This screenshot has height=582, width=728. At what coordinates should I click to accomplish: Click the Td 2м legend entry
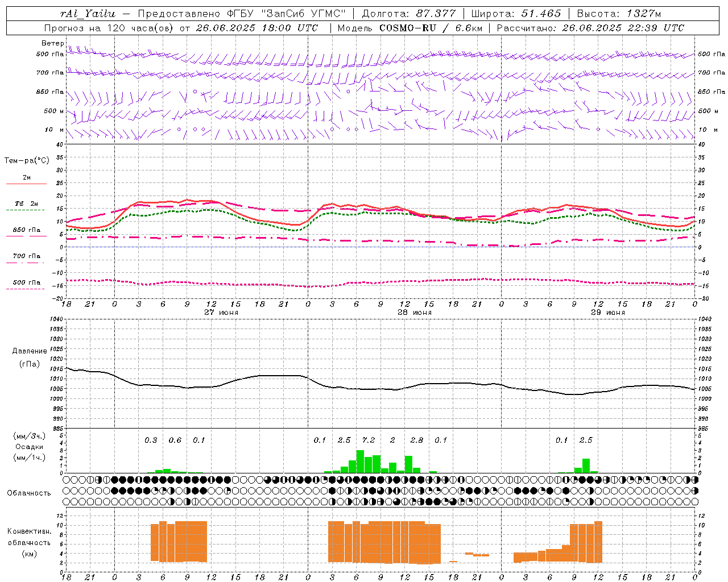(26, 203)
